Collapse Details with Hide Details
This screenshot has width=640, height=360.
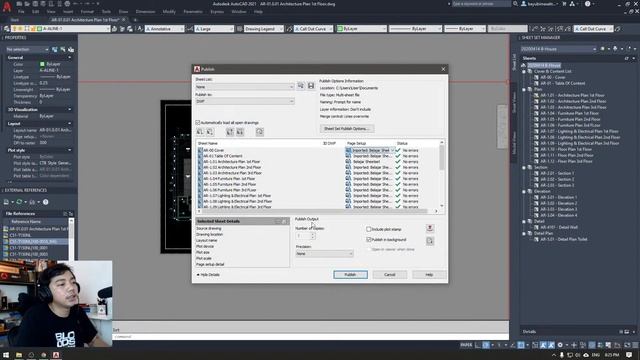[x=209, y=275]
